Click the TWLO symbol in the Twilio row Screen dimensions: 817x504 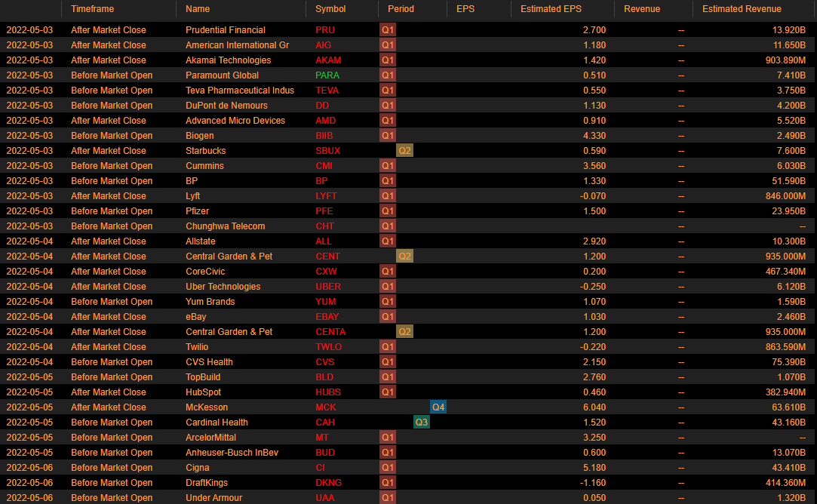[x=328, y=347]
